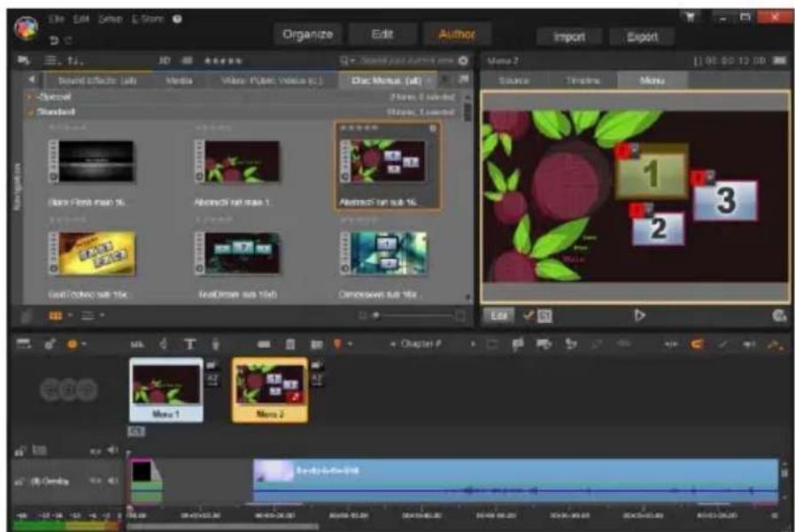Toggle the audio scrubbing speaker icon in toolbar

[749, 344]
